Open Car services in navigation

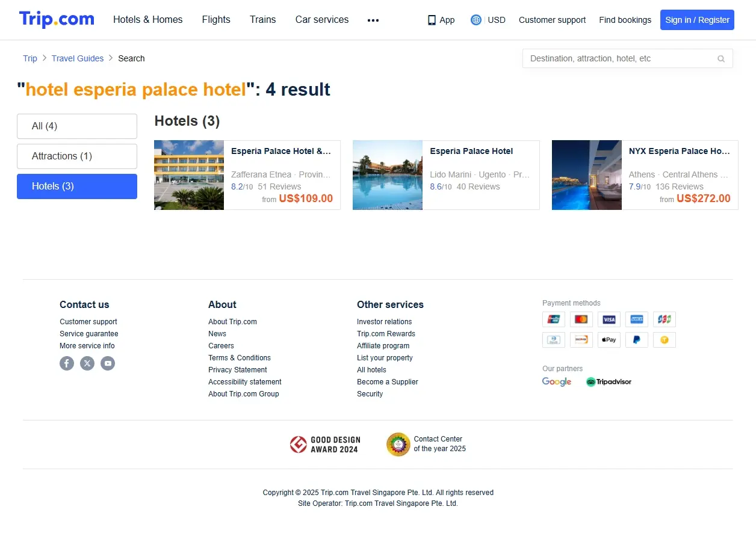click(322, 20)
